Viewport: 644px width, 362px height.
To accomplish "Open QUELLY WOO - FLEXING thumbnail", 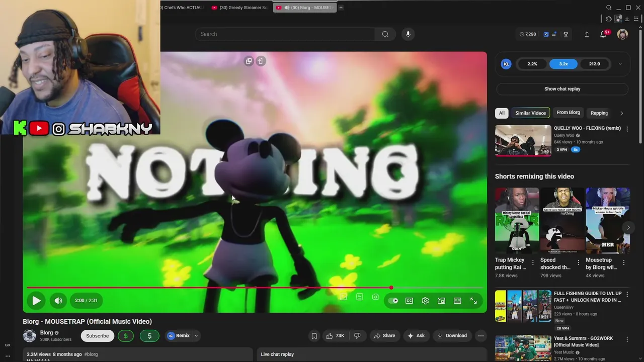I will tap(523, 140).
